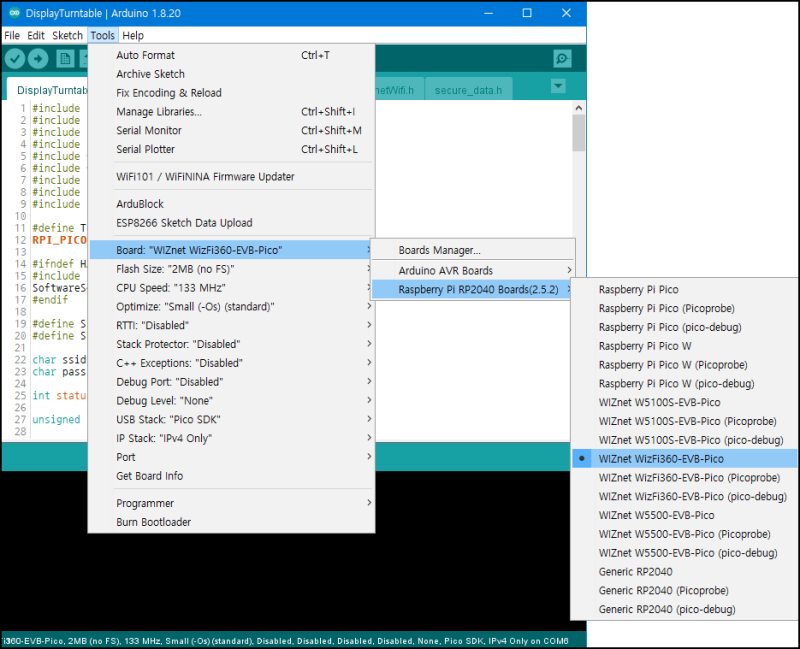Select Raspberry Pi Pico W (pico-debug)
This screenshot has height=649, width=800.
tap(684, 384)
